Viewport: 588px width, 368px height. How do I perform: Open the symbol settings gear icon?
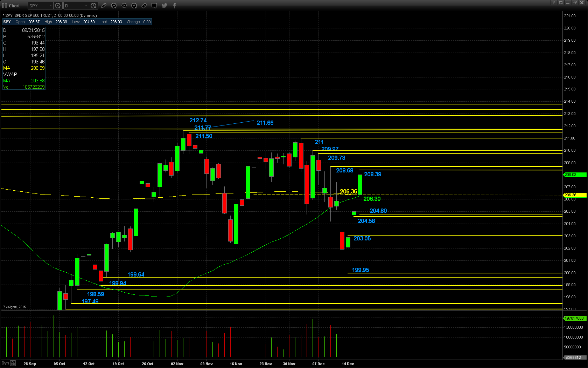click(58, 6)
